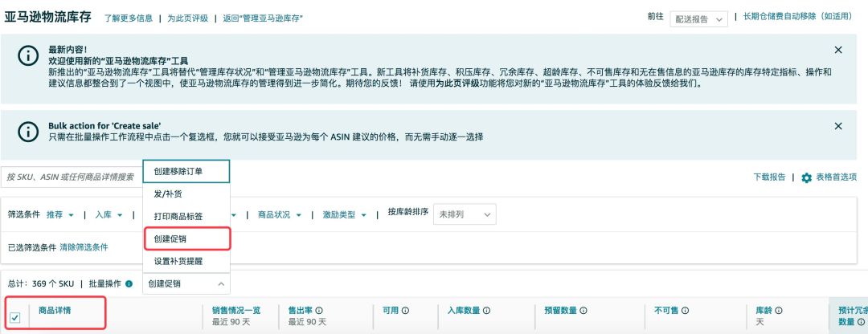This screenshot has width=868, height=334.
Task: Select 创建促销 menu option
Action: [x=186, y=239]
